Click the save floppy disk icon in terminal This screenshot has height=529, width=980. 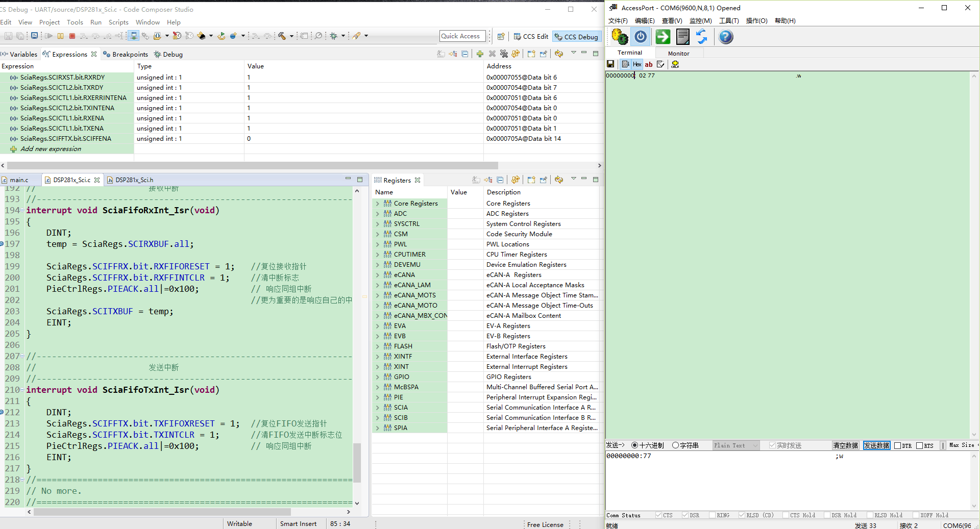coord(610,64)
